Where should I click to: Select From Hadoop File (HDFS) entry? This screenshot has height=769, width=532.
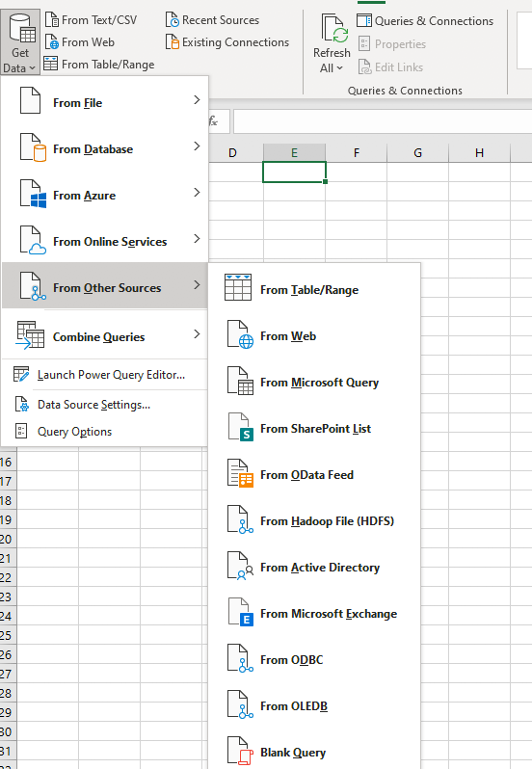coord(314,520)
